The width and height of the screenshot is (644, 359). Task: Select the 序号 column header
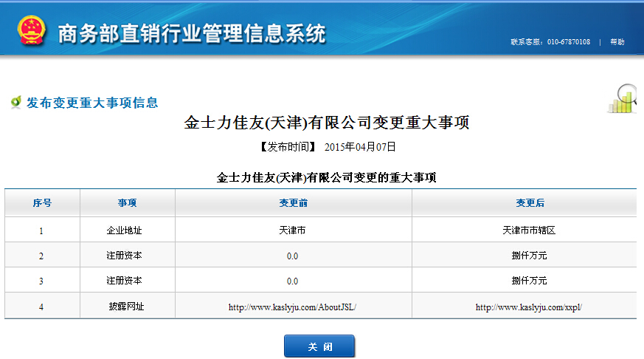click(42, 203)
